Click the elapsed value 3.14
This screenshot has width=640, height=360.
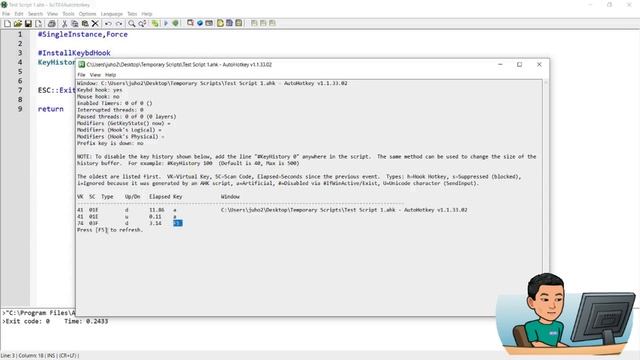(155, 223)
